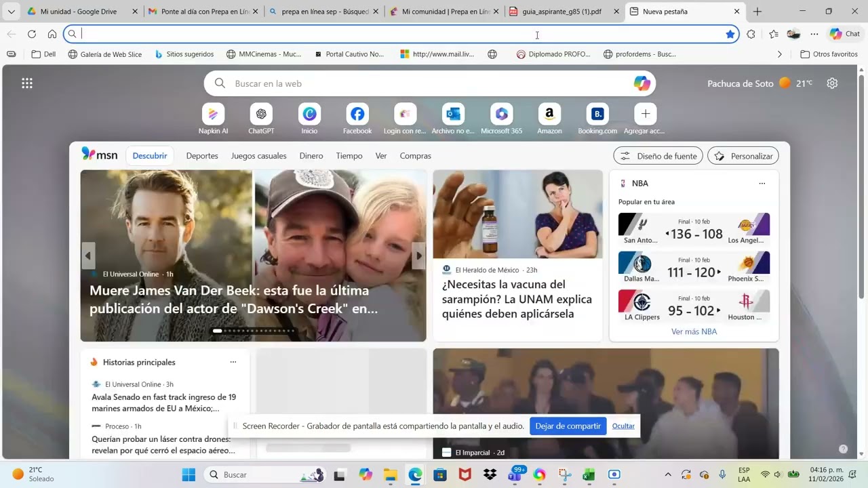Image resolution: width=868 pixels, height=488 pixels.
Task: Switch to the Mi comunidad Prepa en Línea tab
Action: click(x=445, y=12)
